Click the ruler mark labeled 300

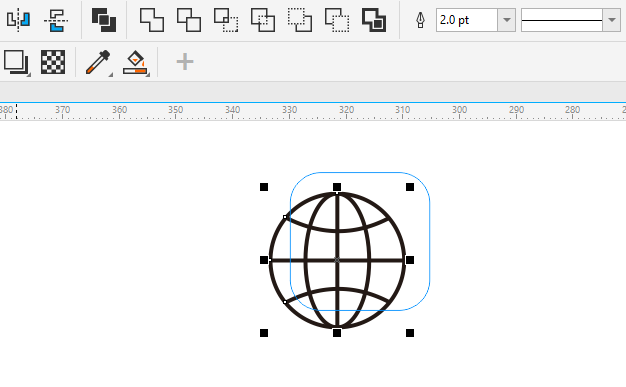[x=460, y=110]
